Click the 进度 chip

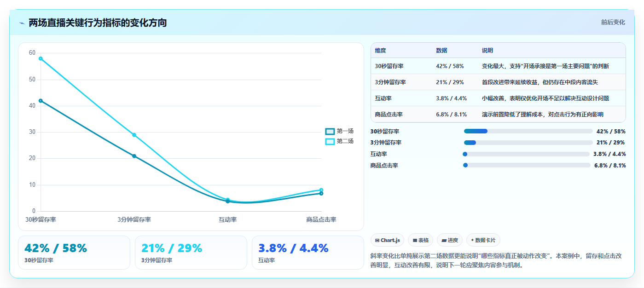coord(450,240)
